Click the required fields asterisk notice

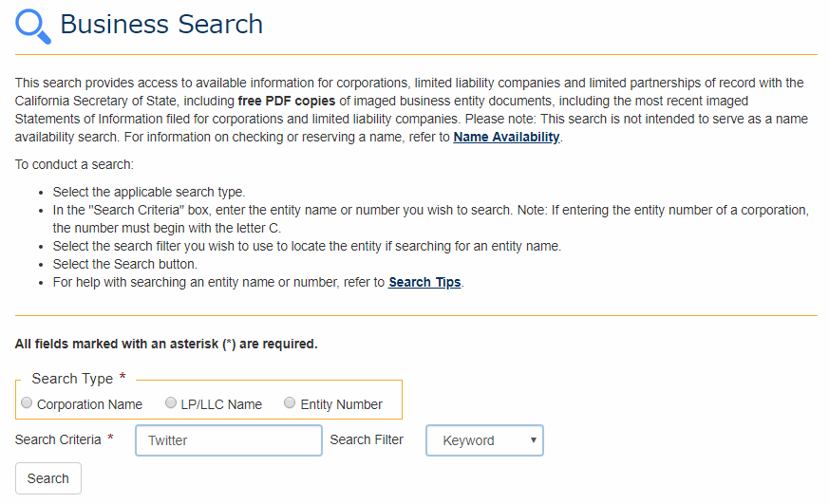(166, 344)
